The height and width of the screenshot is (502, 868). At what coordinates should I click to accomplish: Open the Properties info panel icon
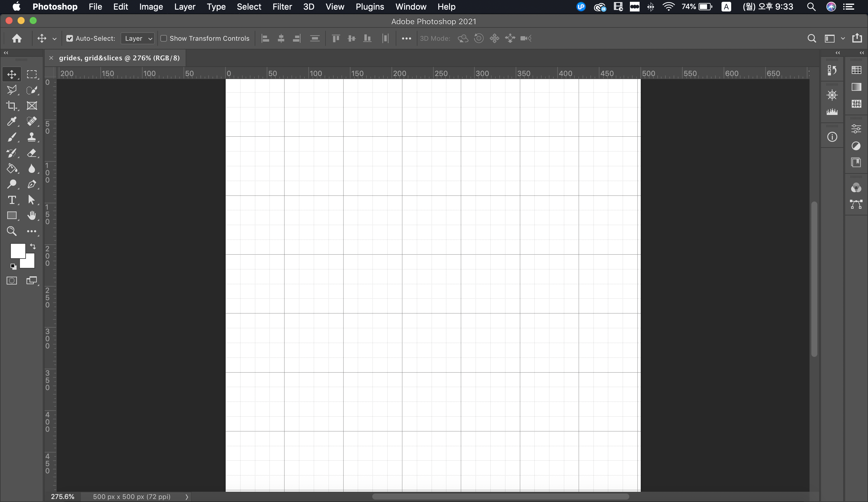[832, 137]
